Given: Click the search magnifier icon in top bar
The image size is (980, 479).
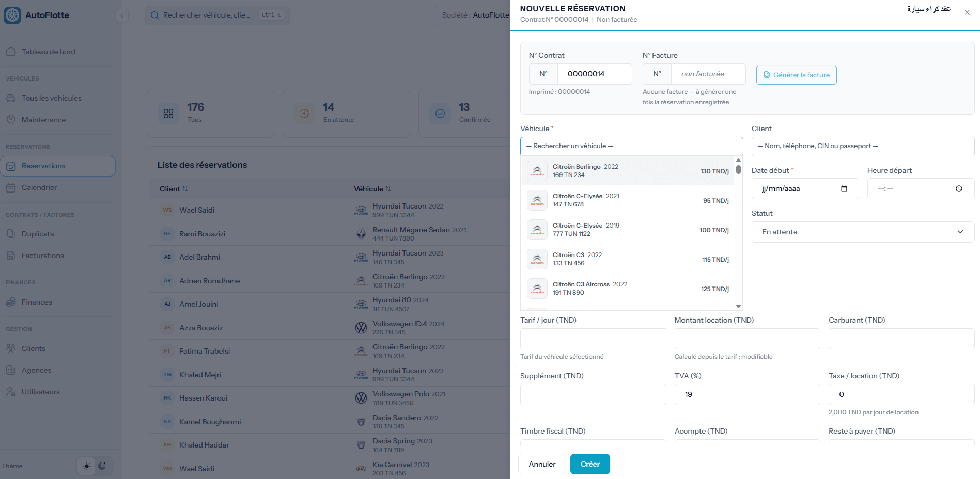Looking at the screenshot, I should (154, 15).
